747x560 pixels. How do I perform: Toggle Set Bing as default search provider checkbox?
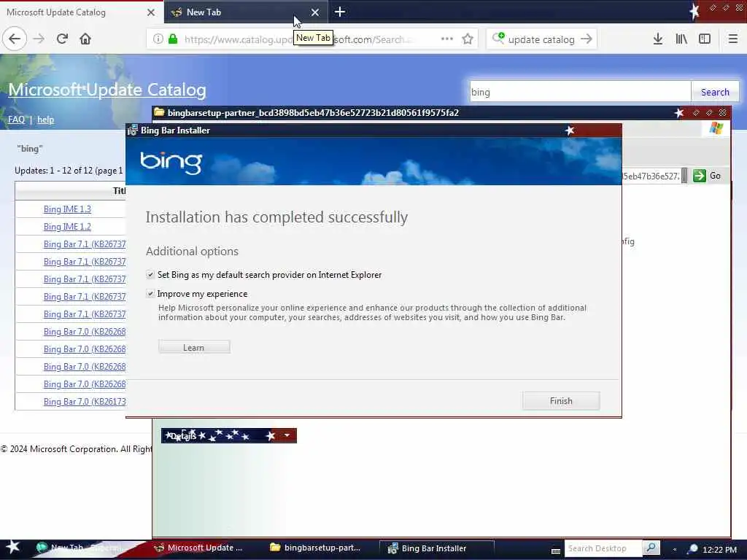pyautogui.click(x=150, y=274)
